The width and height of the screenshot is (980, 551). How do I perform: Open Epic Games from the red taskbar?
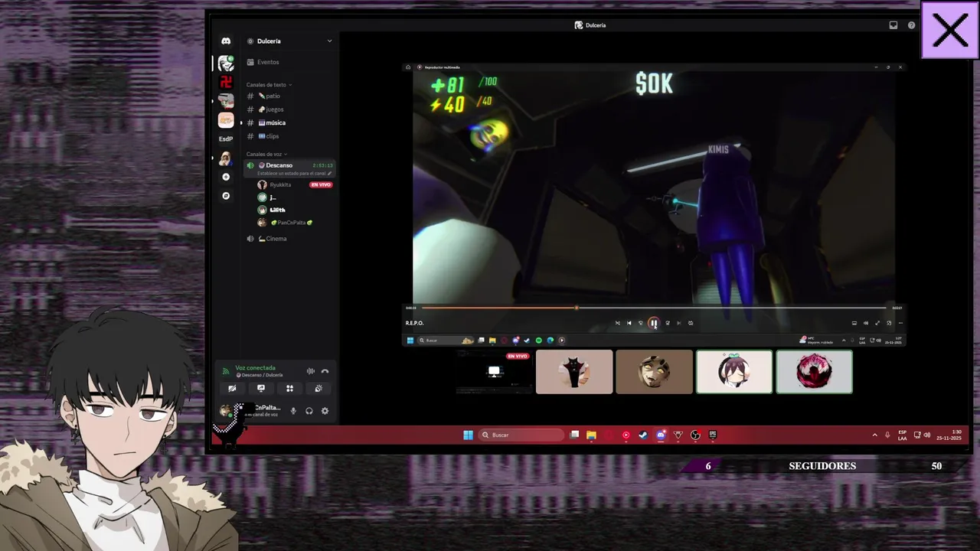(x=713, y=435)
